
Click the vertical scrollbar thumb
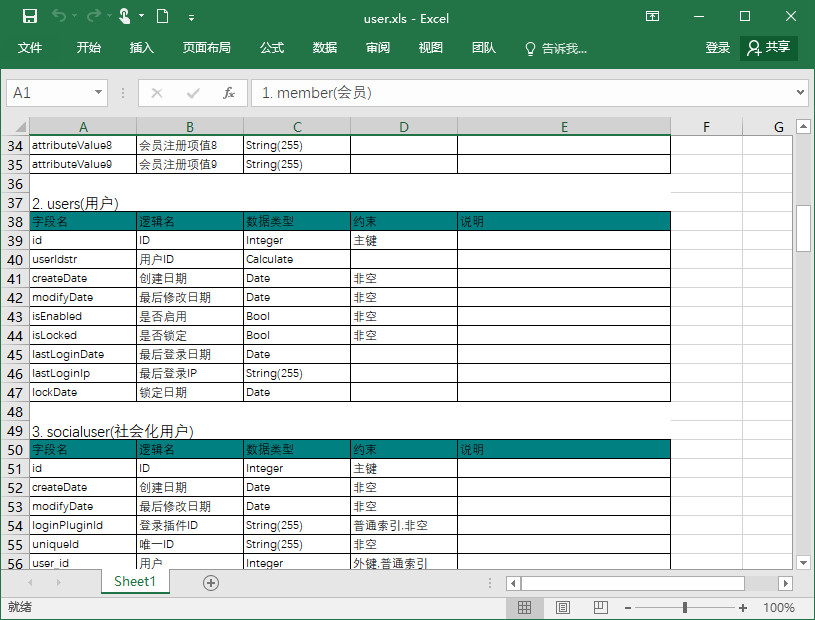coord(803,229)
